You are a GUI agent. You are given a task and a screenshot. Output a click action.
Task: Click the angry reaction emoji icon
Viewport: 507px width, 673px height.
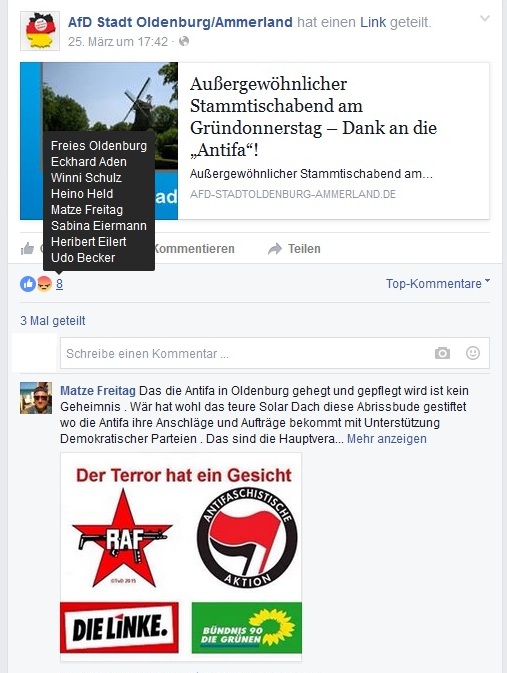click(44, 284)
